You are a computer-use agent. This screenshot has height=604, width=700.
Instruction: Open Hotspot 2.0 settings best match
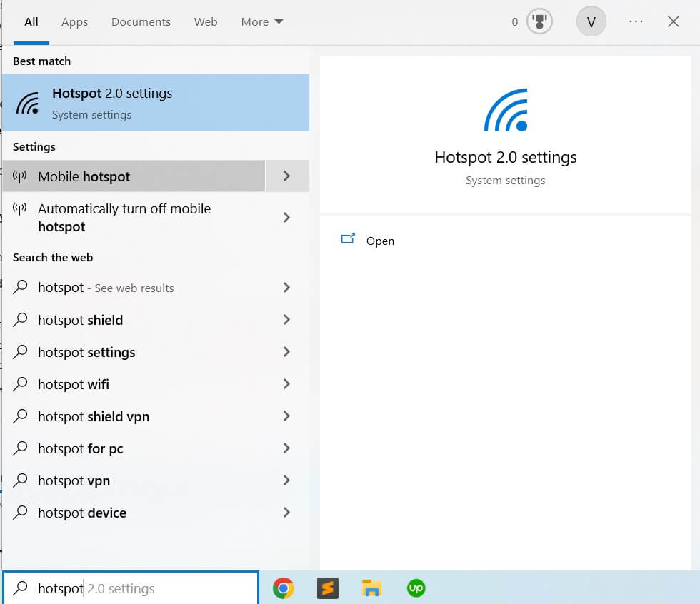[156, 103]
